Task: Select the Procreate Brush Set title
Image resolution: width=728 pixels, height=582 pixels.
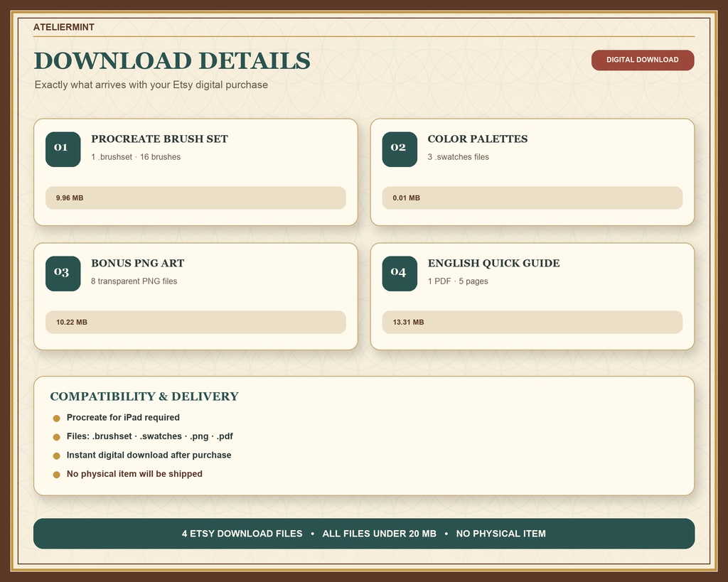Action: tap(160, 139)
